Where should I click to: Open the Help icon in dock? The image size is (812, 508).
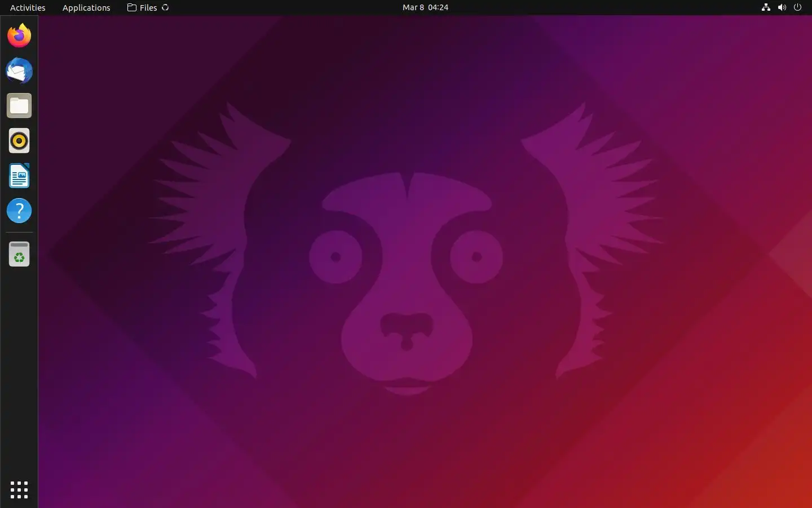point(19,211)
